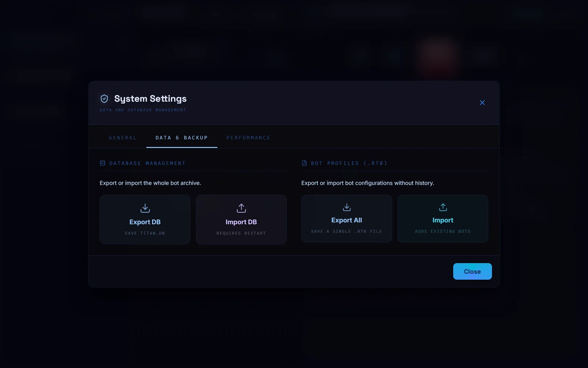The image size is (588, 368).
Task: Select the Data & Backup tab
Action: (x=182, y=138)
